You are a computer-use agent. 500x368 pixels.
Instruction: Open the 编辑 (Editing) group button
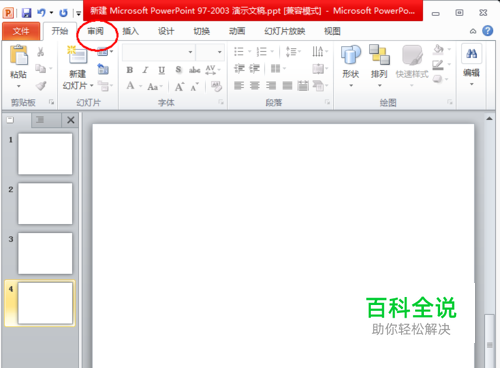471,65
